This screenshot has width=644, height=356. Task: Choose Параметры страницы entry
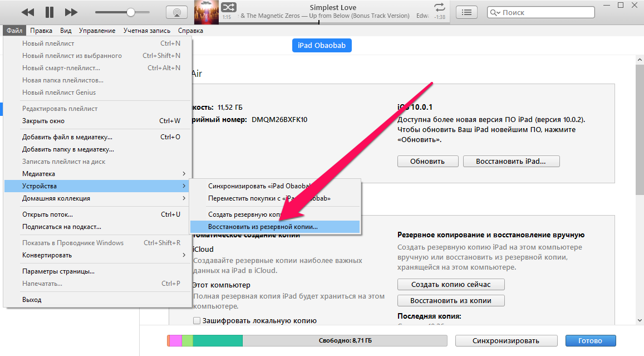pyautogui.click(x=97, y=271)
